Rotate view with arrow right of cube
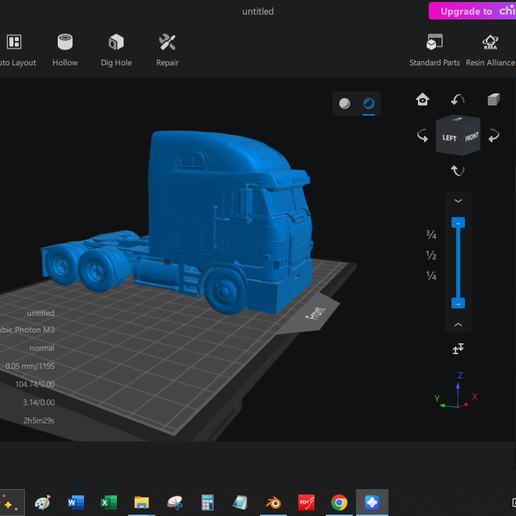Screen dimensions: 516x516 point(494,136)
